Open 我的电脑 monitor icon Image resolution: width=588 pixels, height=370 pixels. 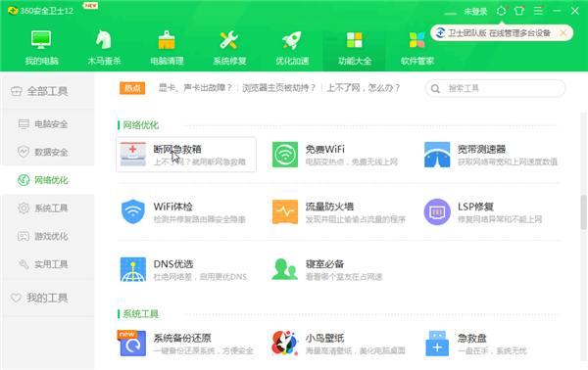point(41,40)
